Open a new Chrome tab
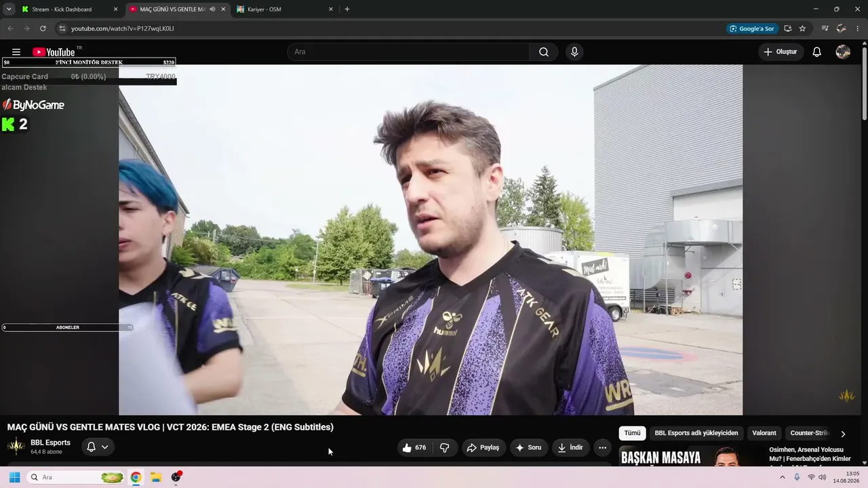The image size is (868, 488). 347,9
